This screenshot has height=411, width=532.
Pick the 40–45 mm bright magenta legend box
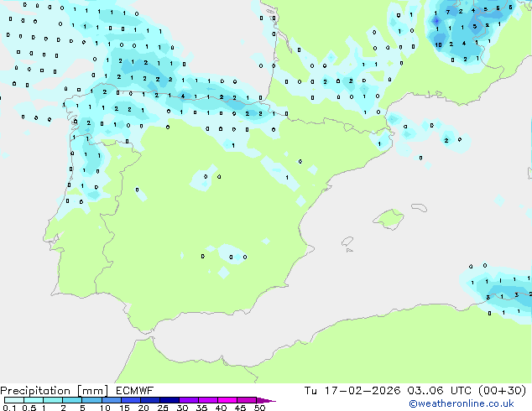pyautogui.click(x=227, y=400)
